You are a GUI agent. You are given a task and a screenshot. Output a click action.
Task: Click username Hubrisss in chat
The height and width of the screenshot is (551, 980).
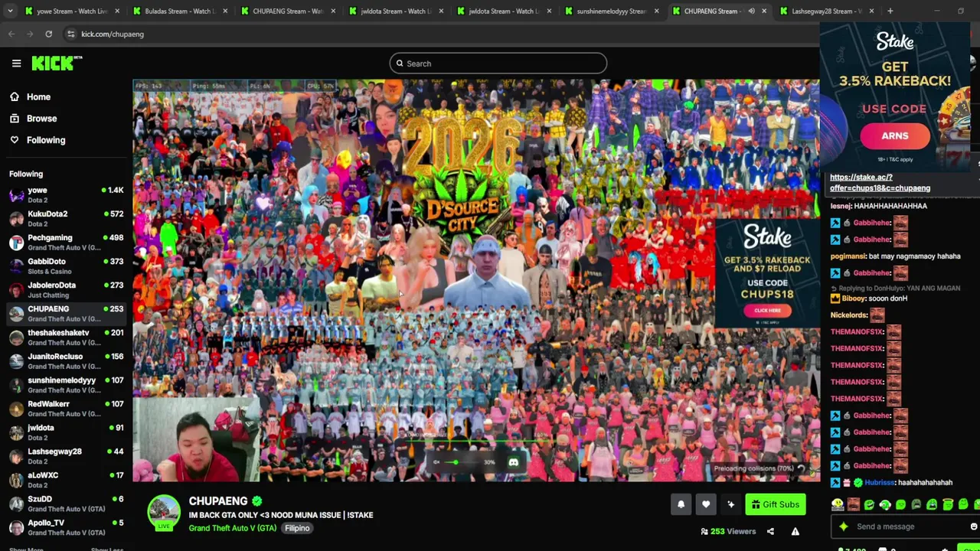pyautogui.click(x=879, y=483)
